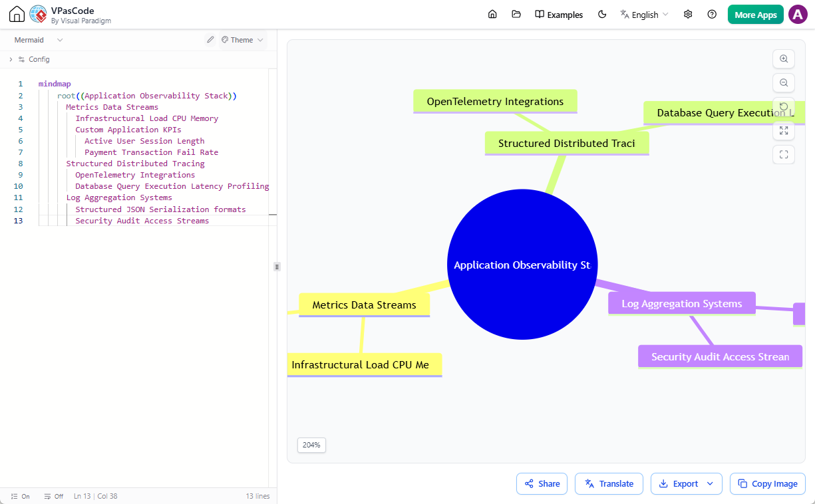Viewport: 815px width, 504px height.
Task: Enter fullscreen diagram view
Action: (x=784, y=155)
